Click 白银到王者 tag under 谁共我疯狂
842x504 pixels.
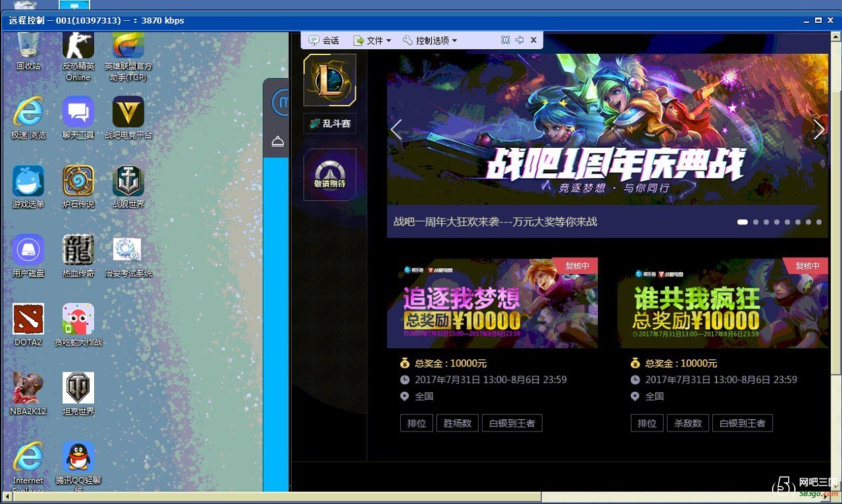pos(742,423)
